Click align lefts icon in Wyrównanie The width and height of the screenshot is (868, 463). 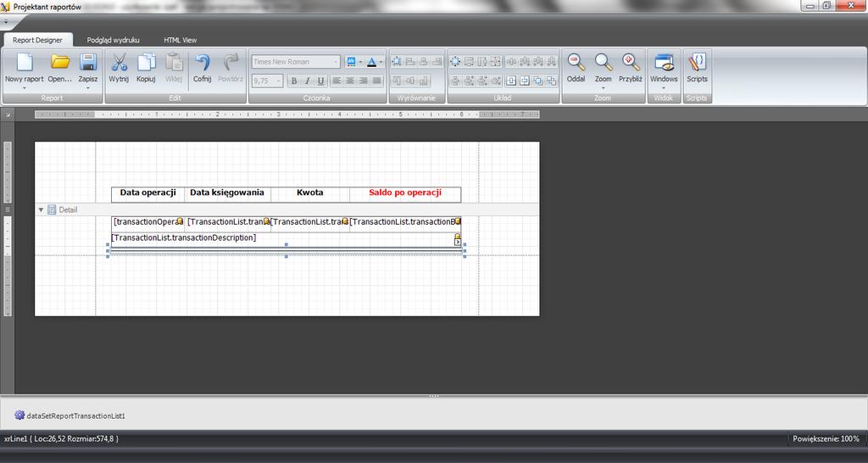(410, 61)
